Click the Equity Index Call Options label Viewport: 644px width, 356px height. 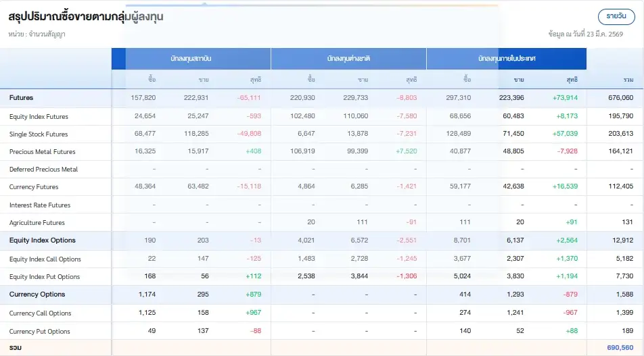(45, 259)
